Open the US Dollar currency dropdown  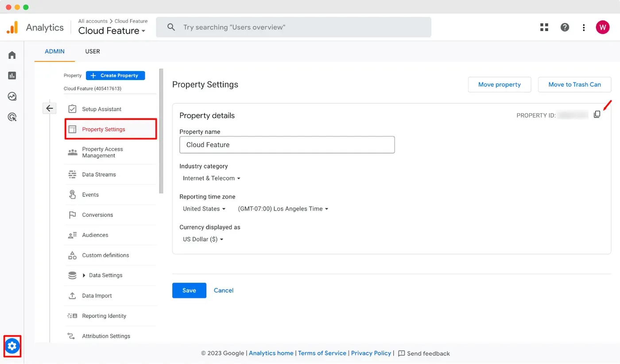(203, 239)
